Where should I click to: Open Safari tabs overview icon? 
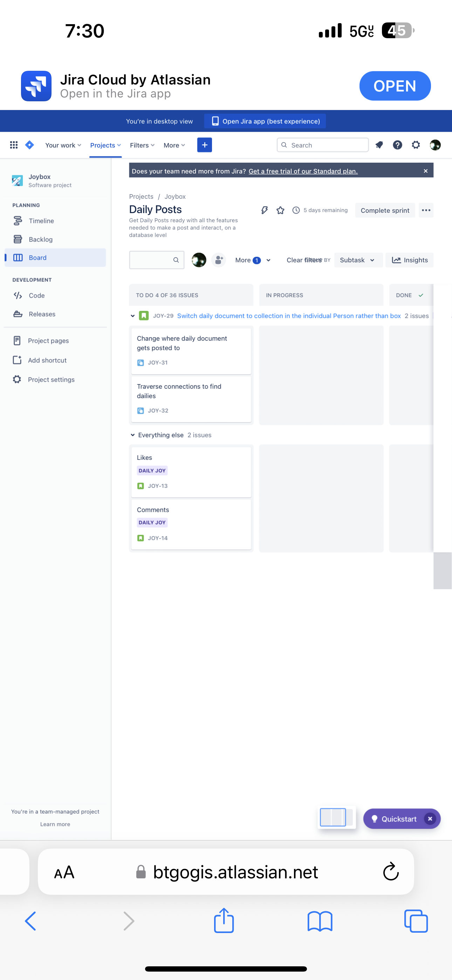click(416, 921)
